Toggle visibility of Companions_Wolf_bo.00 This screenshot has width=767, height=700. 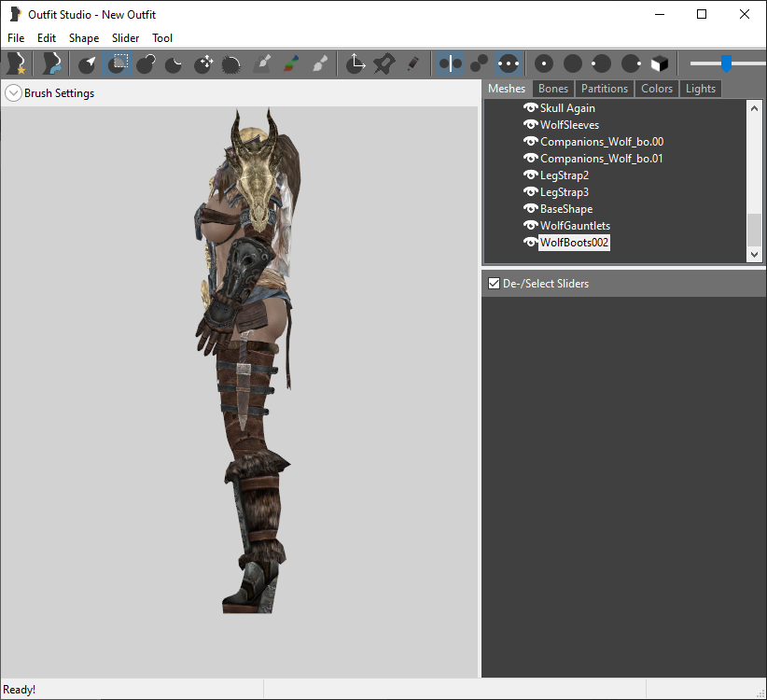tap(531, 141)
